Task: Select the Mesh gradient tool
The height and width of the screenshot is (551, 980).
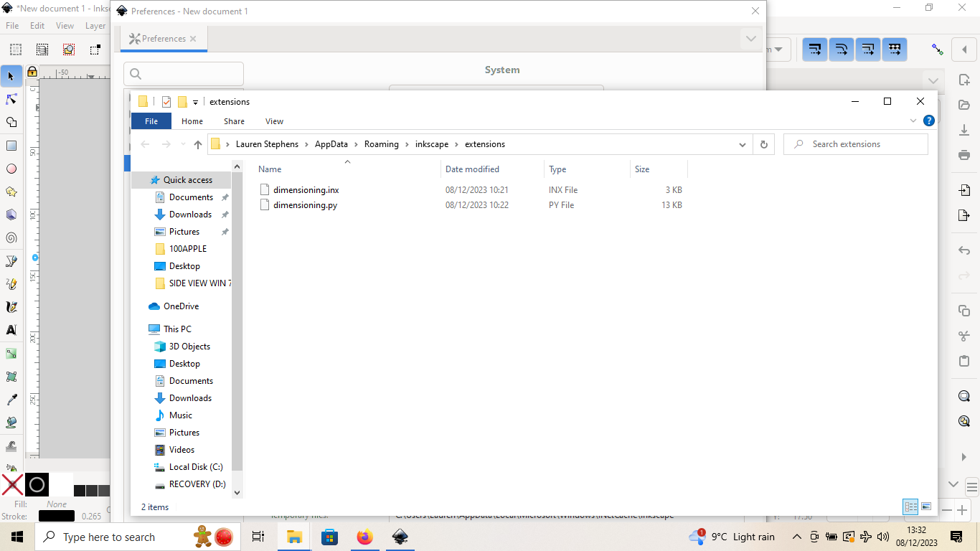Action: (x=11, y=377)
